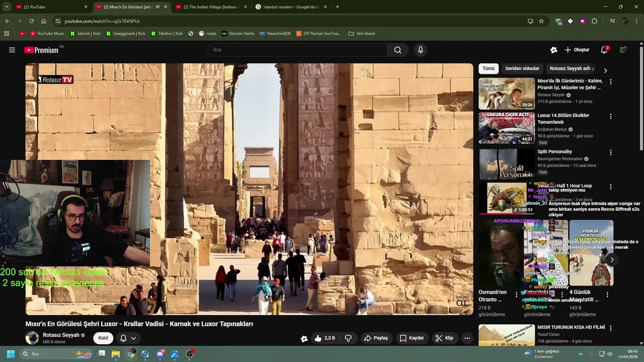This screenshot has width=644, height=362.
Task: Open YouTube Music bookmark
Action: tap(47, 34)
